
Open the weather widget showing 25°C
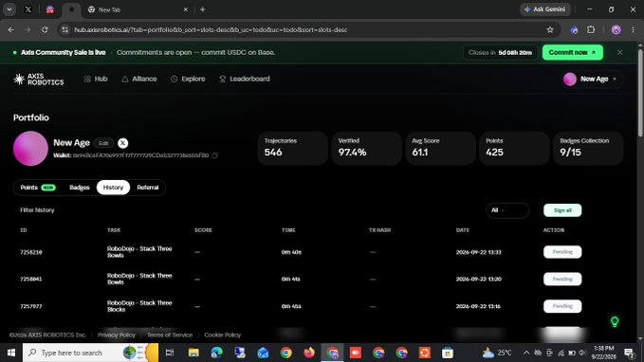click(497, 353)
